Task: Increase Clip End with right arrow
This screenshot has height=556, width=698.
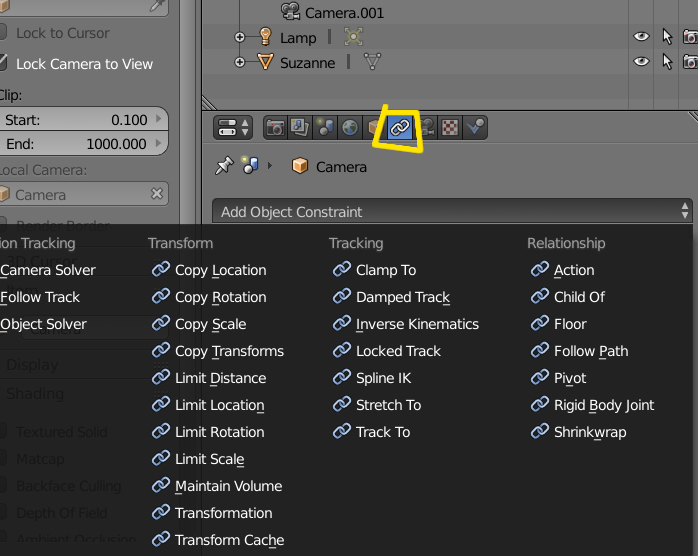Action: pyautogui.click(x=158, y=143)
